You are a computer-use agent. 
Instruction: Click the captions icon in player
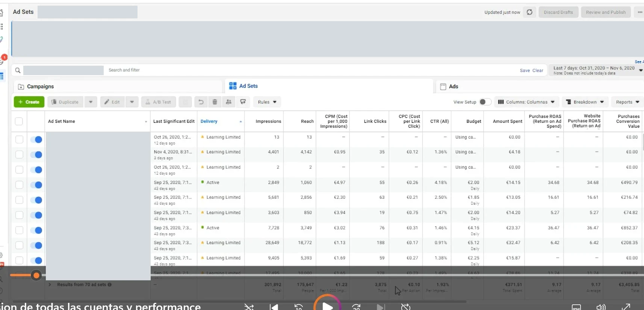(576, 307)
